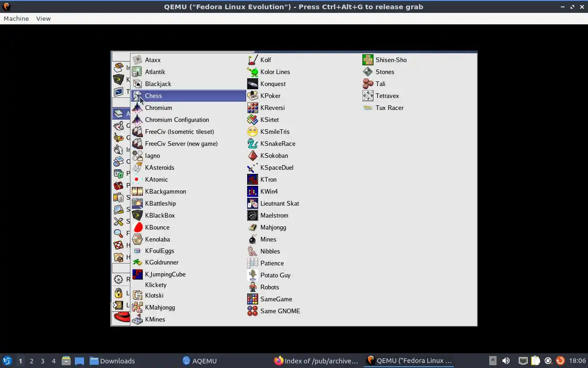Screen dimensions: 588x368
Task: Choose Stones in the third column
Action: tap(419, 72)
